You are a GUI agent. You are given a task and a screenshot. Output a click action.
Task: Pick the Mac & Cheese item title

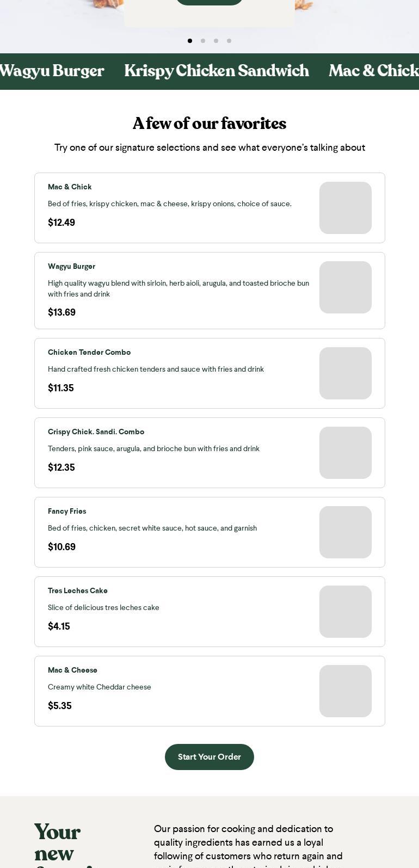(72, 670)
